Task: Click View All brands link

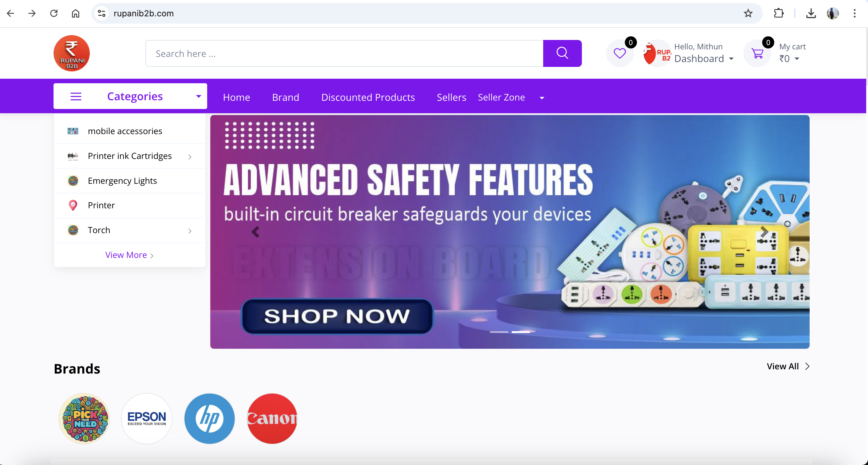Action: pos(788,367)
